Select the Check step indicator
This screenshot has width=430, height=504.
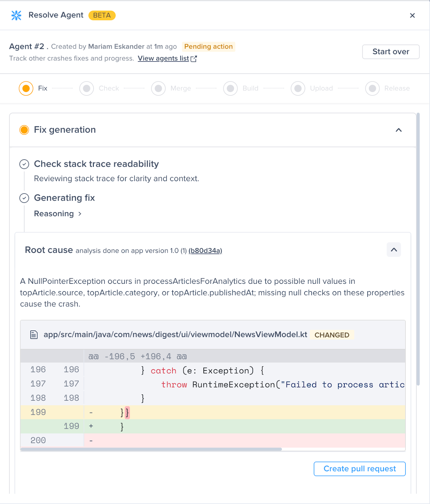click(87, 89)
